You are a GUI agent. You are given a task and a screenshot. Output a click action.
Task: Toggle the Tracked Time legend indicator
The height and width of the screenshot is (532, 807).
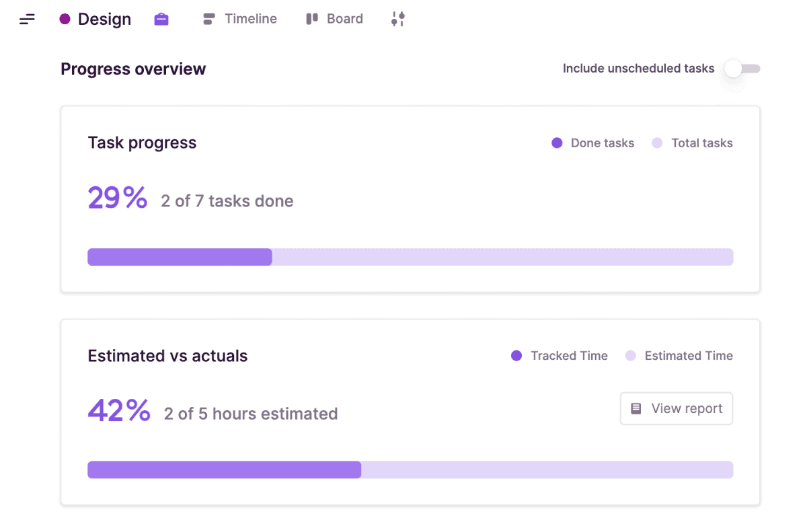coord(515,355)
